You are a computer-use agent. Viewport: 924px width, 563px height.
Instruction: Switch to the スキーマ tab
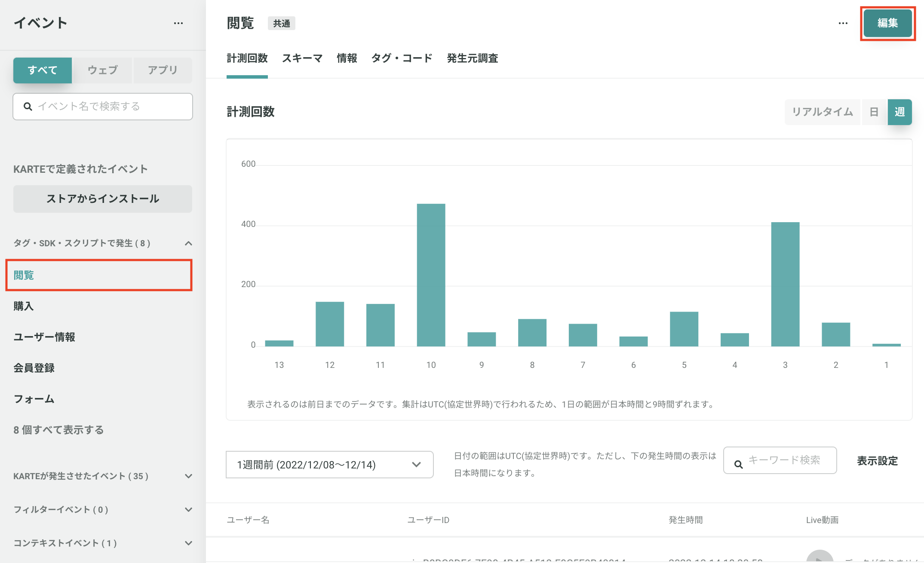(x=302, y=58)
